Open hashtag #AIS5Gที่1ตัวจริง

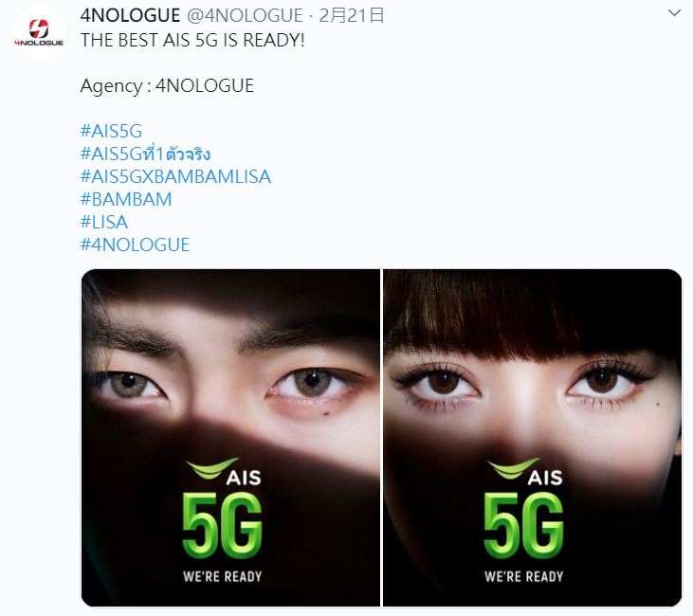click(145, 154)
